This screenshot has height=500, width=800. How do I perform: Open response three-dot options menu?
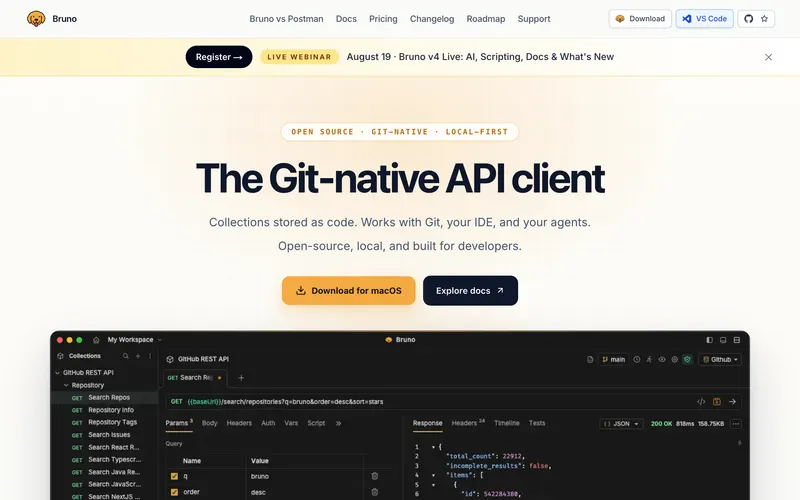(736, 424)
